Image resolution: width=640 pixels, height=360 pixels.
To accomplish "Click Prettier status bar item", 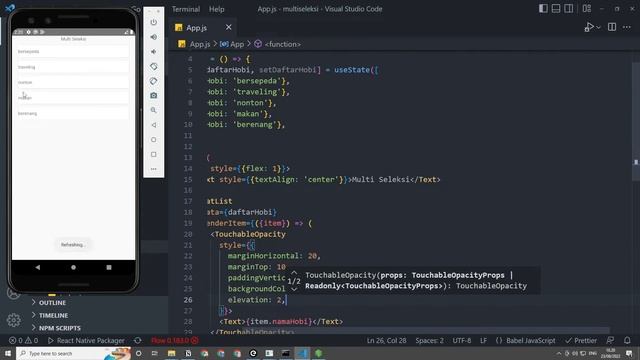I will pyautogui.click(x=581, y=340).
